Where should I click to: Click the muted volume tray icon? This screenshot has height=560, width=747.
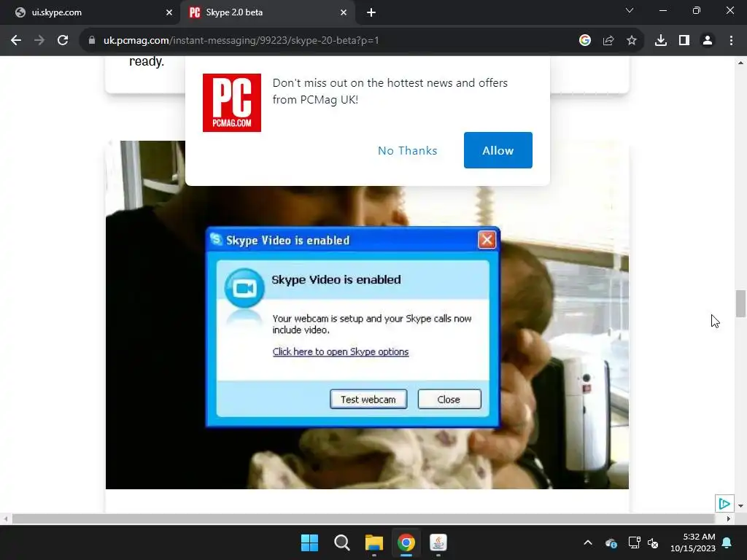pos(653,542)
